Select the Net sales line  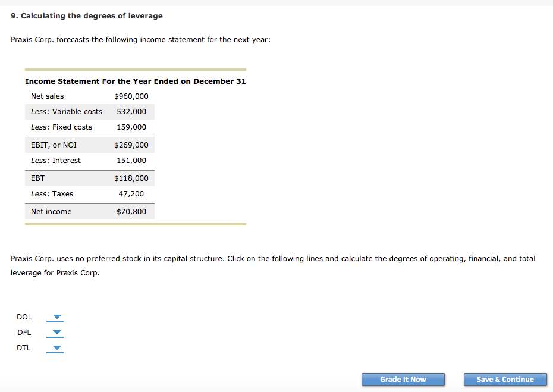click(x=48, y=96)
